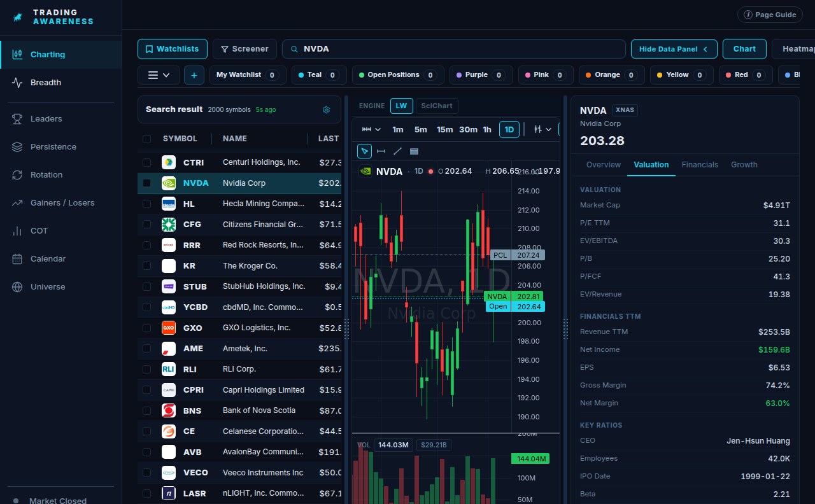Switch to the Valuation tab
The image size is (815, 504).
pyautogui.click(x=651, y=165)
